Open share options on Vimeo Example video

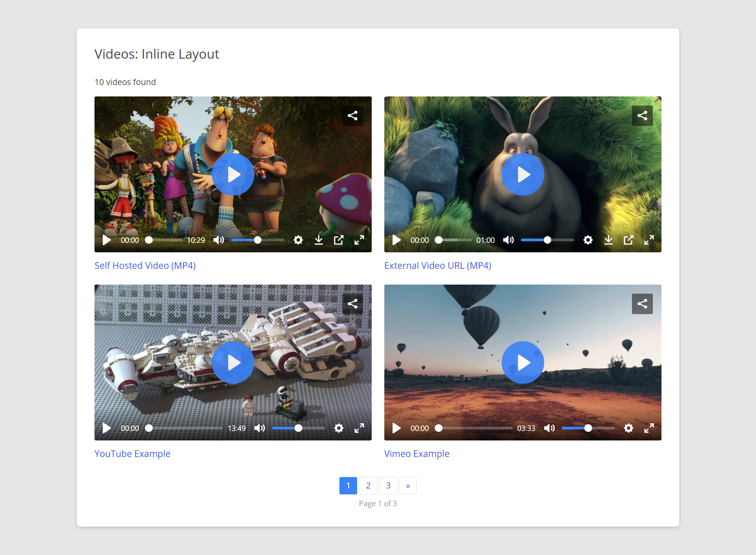click(x=642, y=304)
